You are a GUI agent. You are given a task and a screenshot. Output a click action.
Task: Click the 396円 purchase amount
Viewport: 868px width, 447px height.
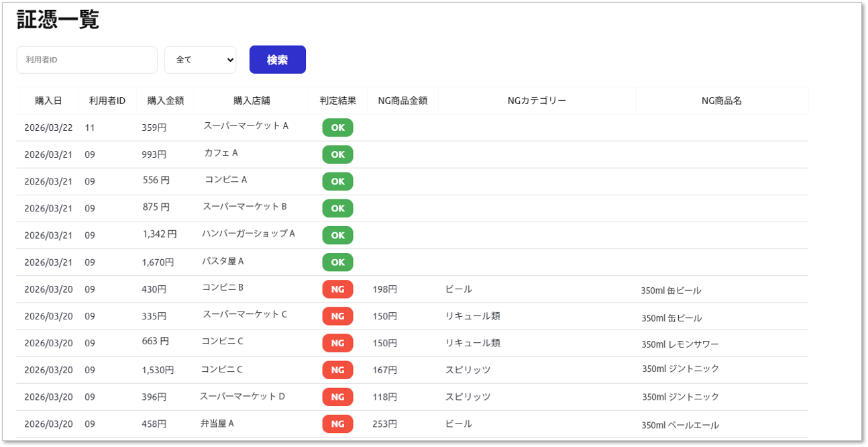tap(154, 397)
